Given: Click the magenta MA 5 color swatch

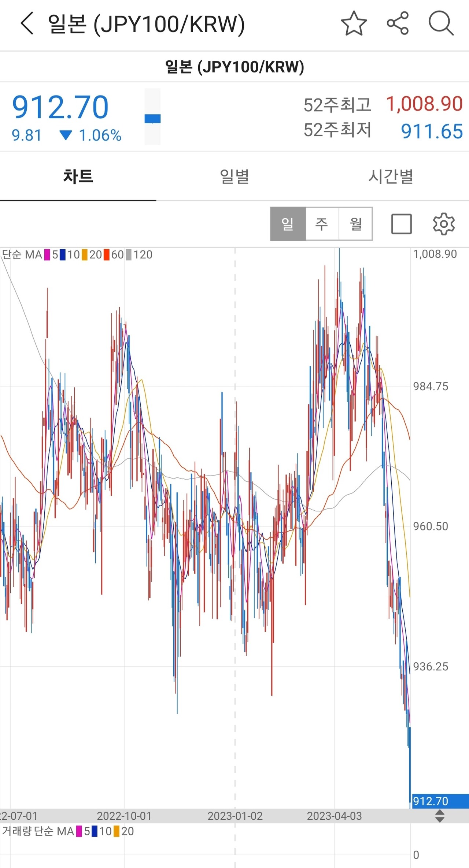Looking at the screenshot, I should 47,255.
